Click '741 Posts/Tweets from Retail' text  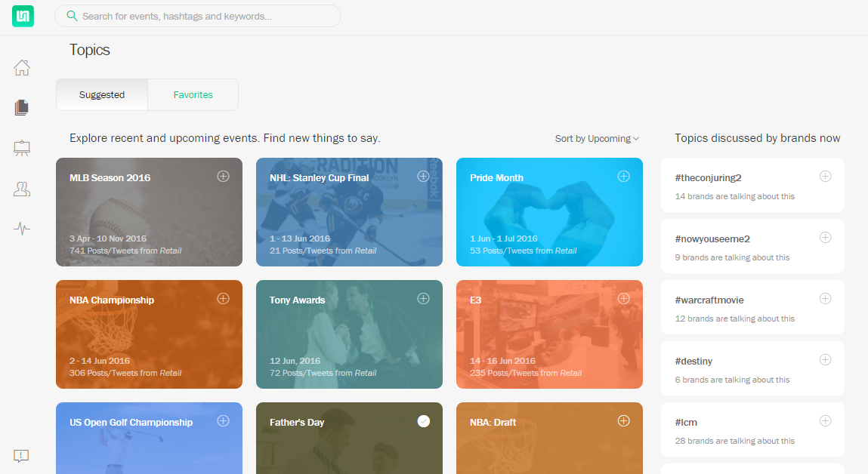coord(125,251)
